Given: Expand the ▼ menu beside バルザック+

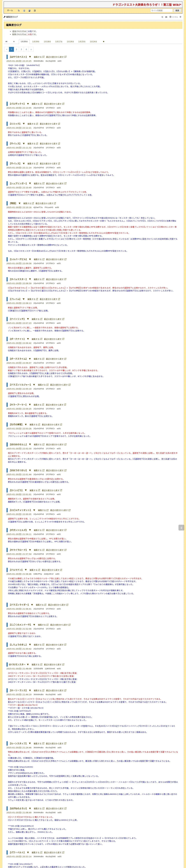Looking at the screenshot, I should coord(28,104).
